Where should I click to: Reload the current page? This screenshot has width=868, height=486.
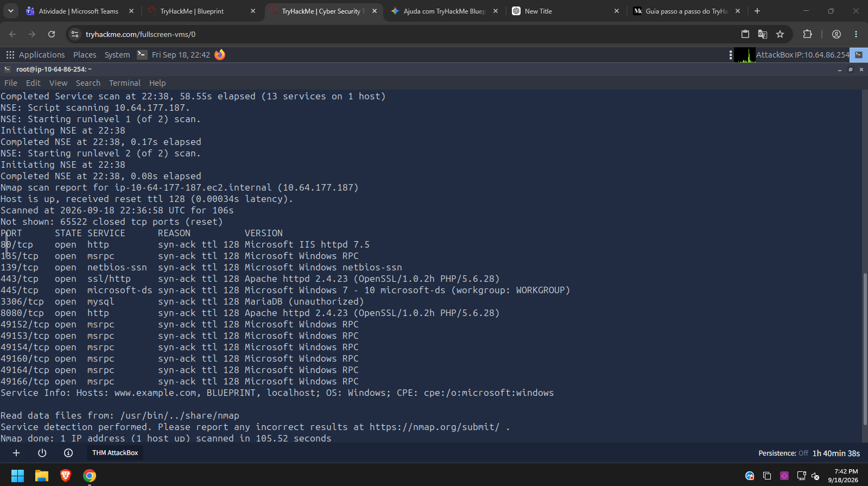pos(52,34)
